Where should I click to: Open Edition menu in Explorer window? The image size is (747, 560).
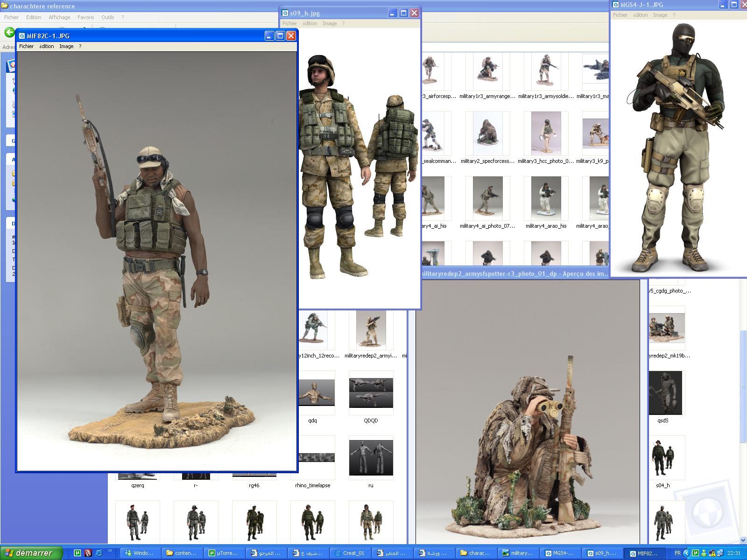34,17
